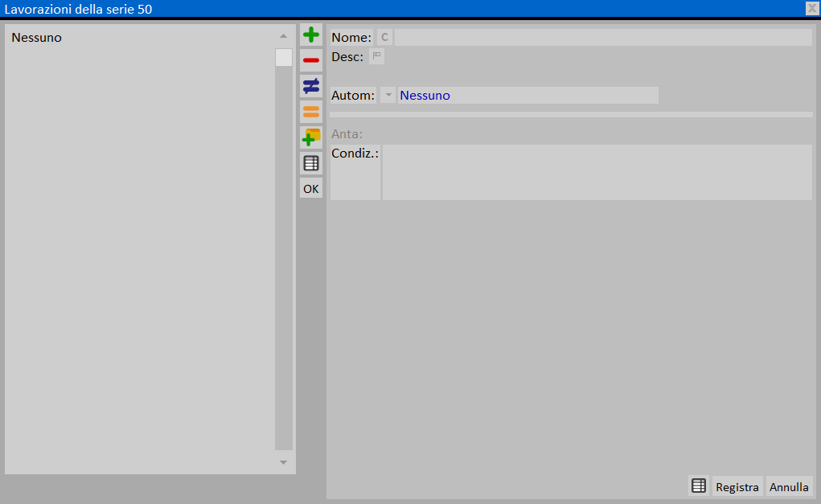The image size is (821, 504).
Task: Expand the Autom dropdown arrow
Action: click(388, 96)
